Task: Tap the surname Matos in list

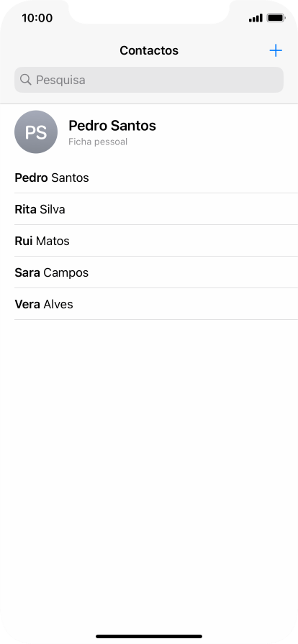Action: (x=53, y=241)
